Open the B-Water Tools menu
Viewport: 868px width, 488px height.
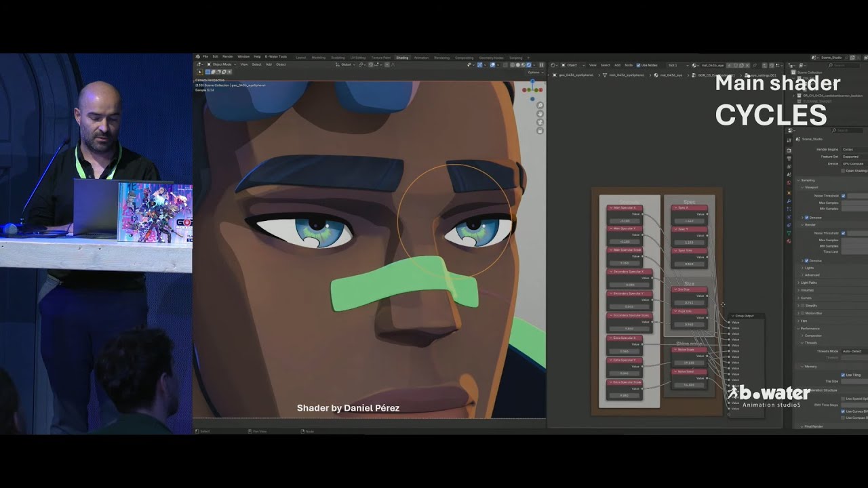pos(276,57)
